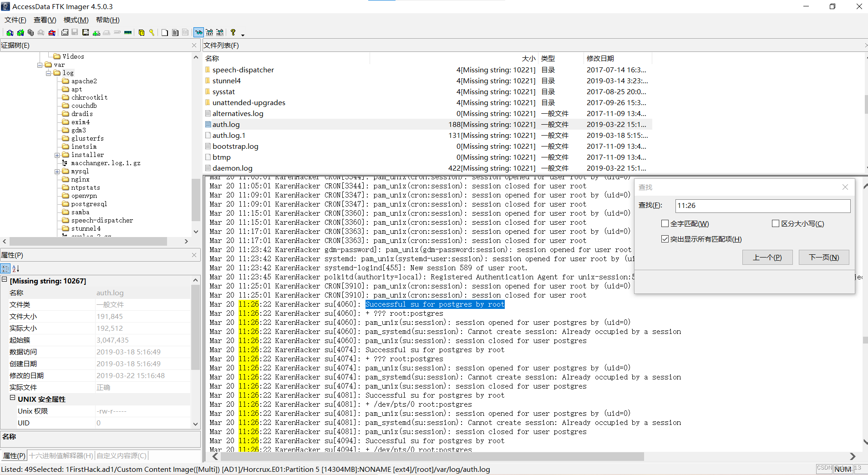Close the 查找 dialog
Screen dimensions: 868x475
tap(845, 187)
